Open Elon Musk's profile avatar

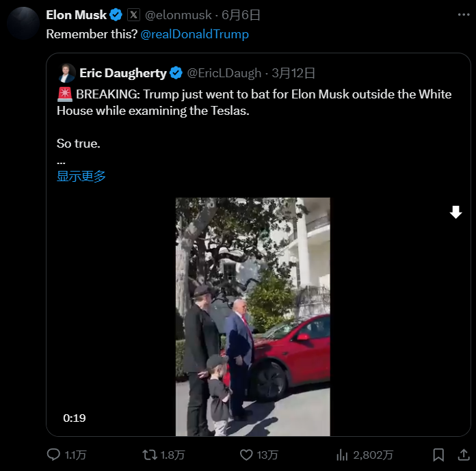click(23, 23)
